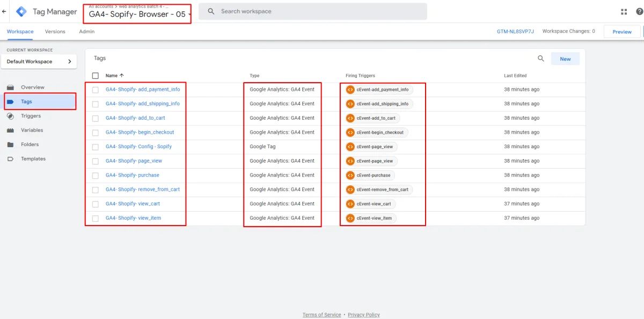Open the Google apps grid icon

pos(624,12)
